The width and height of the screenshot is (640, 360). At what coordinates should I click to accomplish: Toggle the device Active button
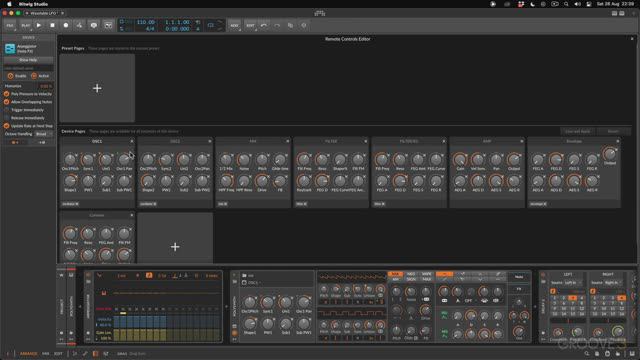click(40, 76)
